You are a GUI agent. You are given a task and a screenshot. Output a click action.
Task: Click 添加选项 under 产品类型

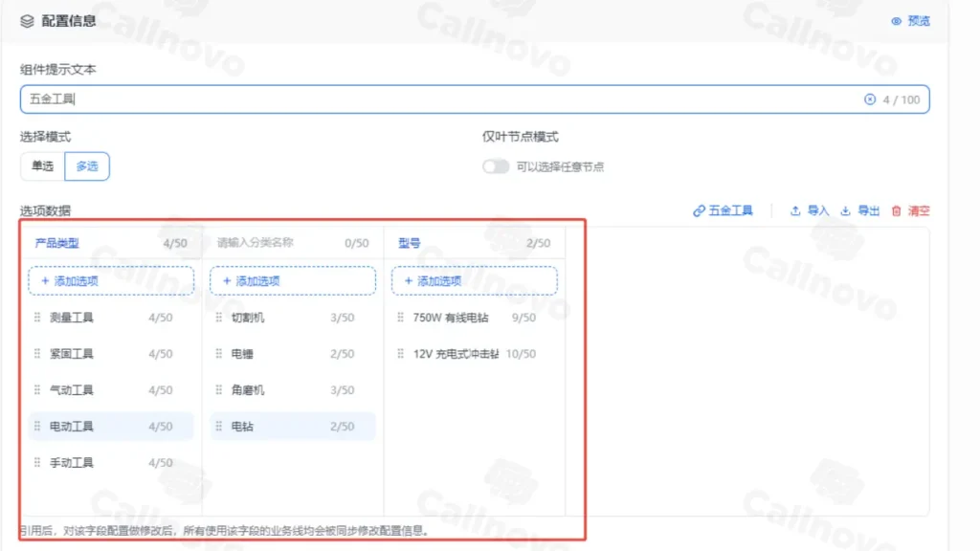pyautogui.click(x=110, y=280)
